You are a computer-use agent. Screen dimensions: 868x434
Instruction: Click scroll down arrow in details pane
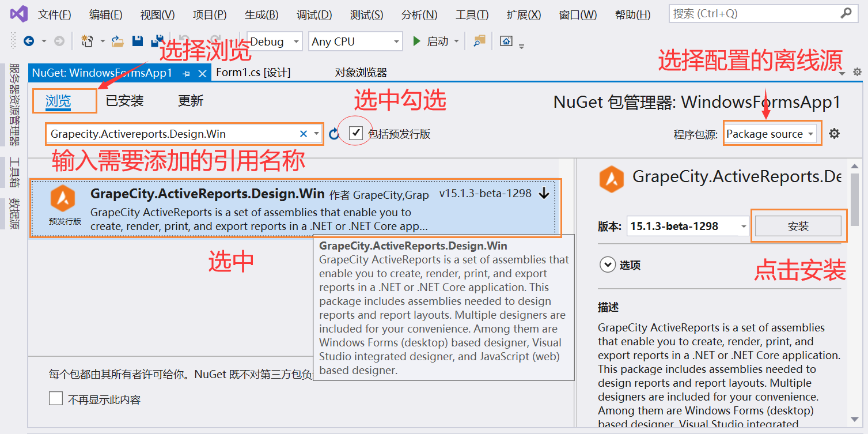tap(855, 419)
